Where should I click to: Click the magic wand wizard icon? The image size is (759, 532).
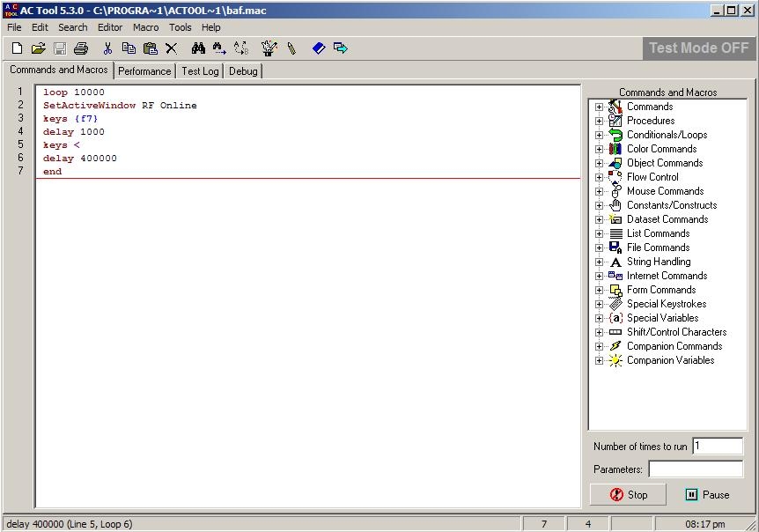[269, 48]
